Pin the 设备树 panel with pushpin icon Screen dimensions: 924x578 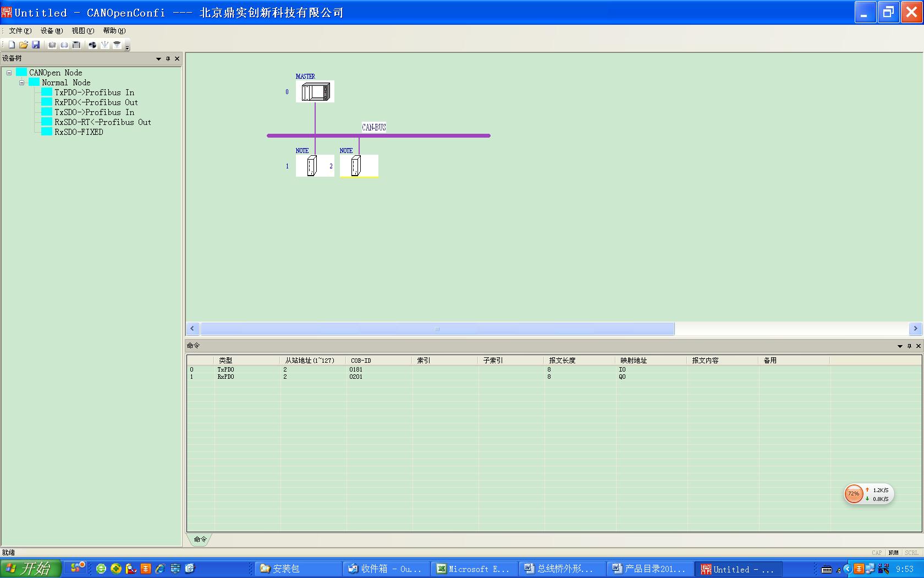[x=168, y=58]
